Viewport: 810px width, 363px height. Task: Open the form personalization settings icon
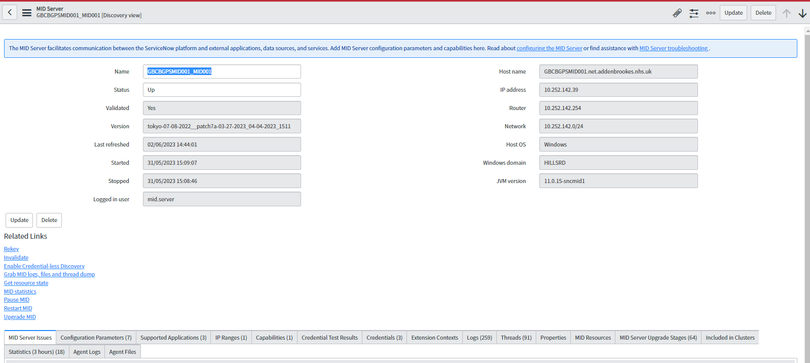coord(694,13)
